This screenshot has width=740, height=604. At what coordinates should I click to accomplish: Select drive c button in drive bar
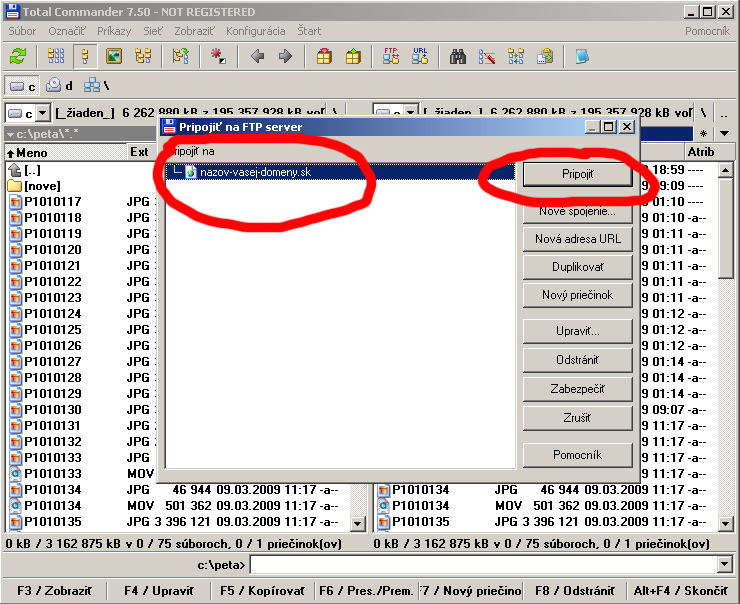pyautogui.click(x=22, y=86)
